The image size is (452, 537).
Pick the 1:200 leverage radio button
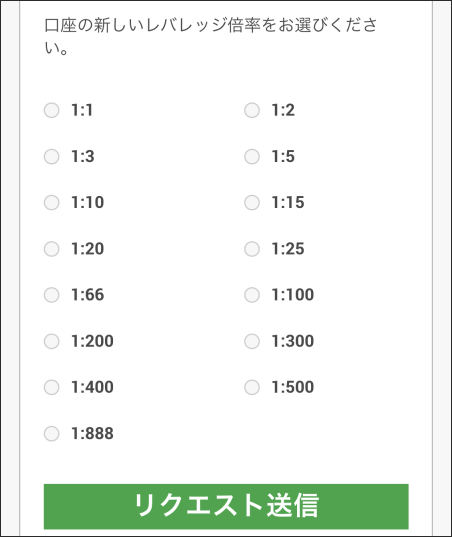pos(51,341)
